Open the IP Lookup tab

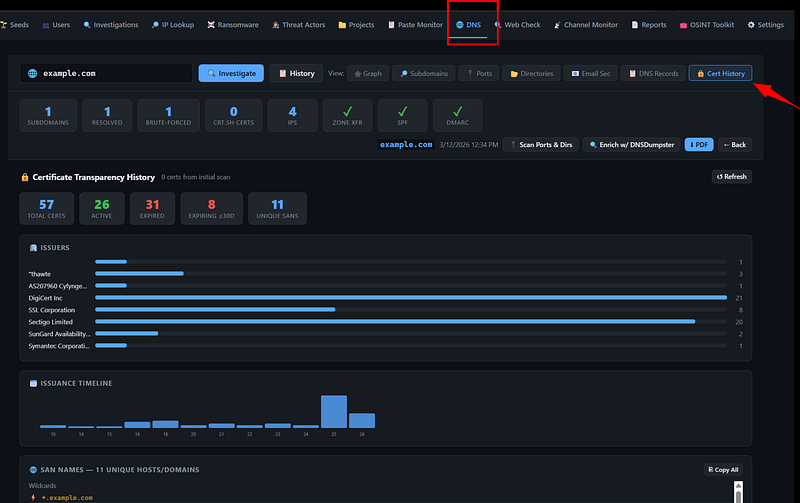[173, 24]
